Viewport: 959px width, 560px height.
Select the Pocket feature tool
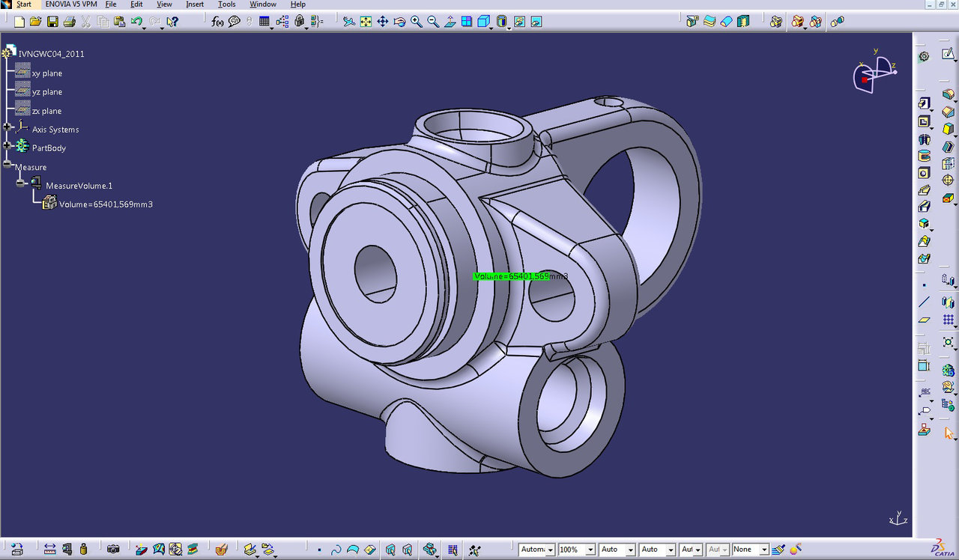924,121
